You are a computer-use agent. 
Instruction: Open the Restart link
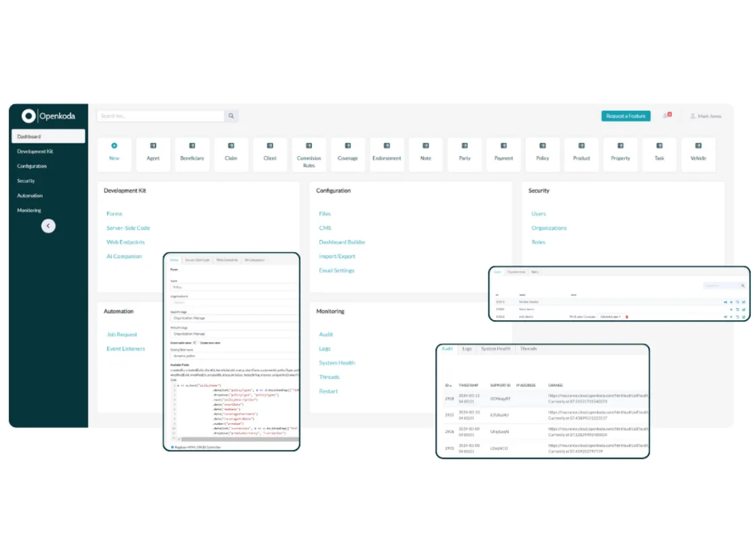point(329,391)
